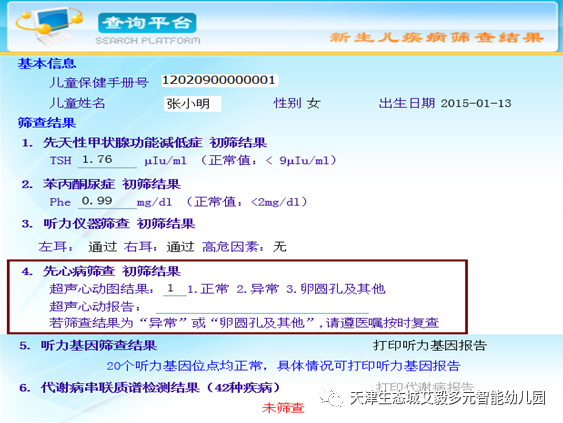Click the blue 20个听力基因位点均正常 message
Image resolution: width=563 pixels, height=423 pixels.
(x=283, y=366)
